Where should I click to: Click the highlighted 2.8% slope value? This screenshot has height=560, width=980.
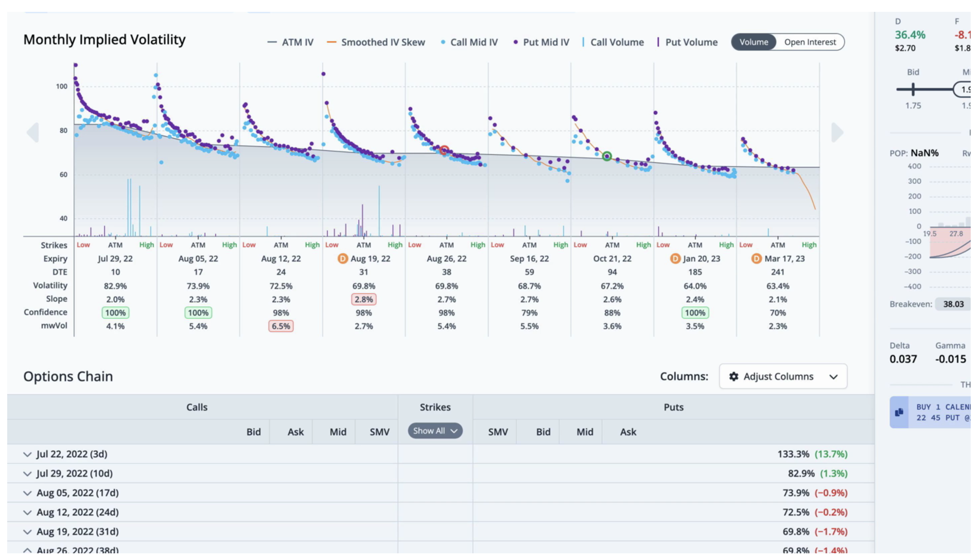click(363, 300)
